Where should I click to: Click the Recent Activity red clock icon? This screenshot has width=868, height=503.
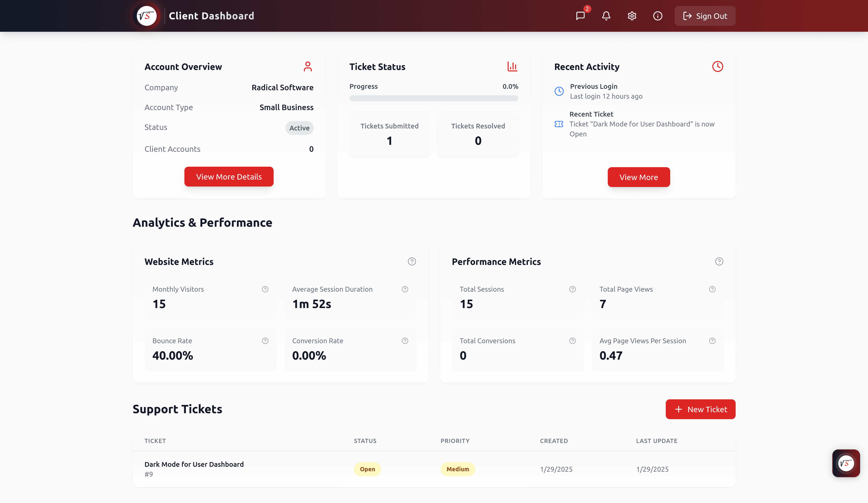pyautogui.click(x=718, y=66)
